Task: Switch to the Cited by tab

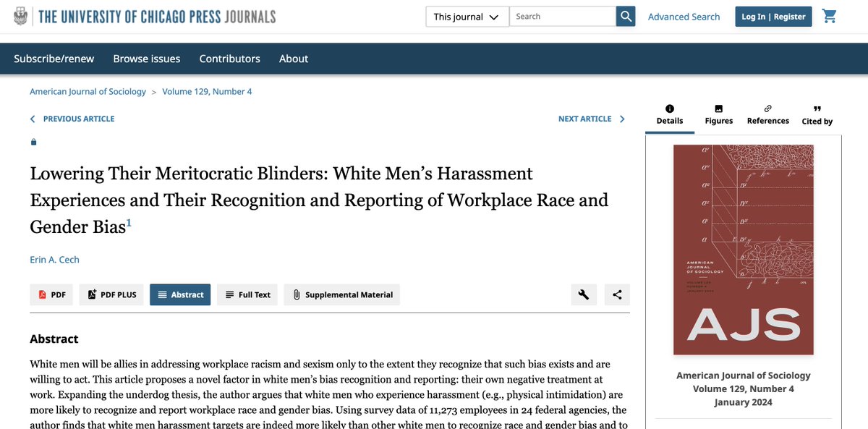Action: [x=817, y=115]
